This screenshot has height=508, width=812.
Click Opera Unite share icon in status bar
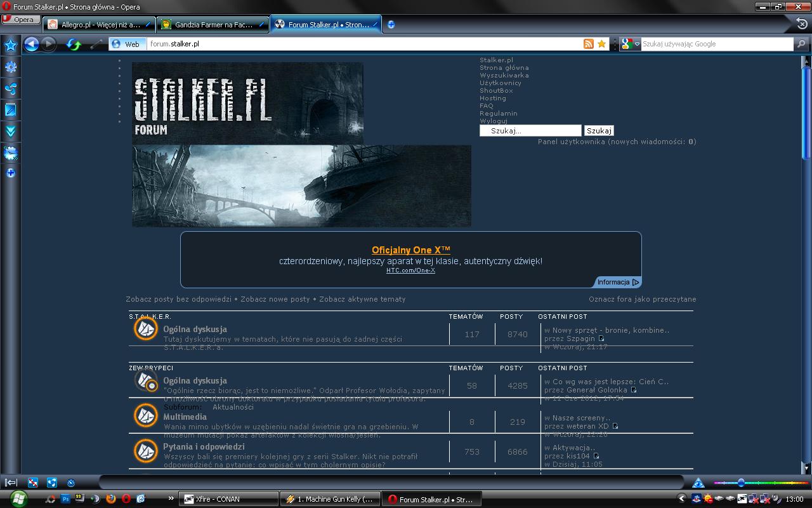click(52, 483)
